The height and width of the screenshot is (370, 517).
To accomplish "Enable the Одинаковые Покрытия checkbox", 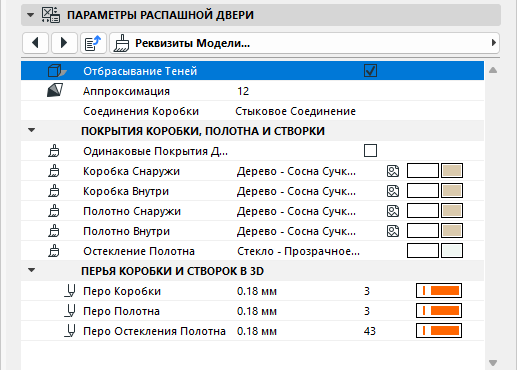I will tap(370, 151).
